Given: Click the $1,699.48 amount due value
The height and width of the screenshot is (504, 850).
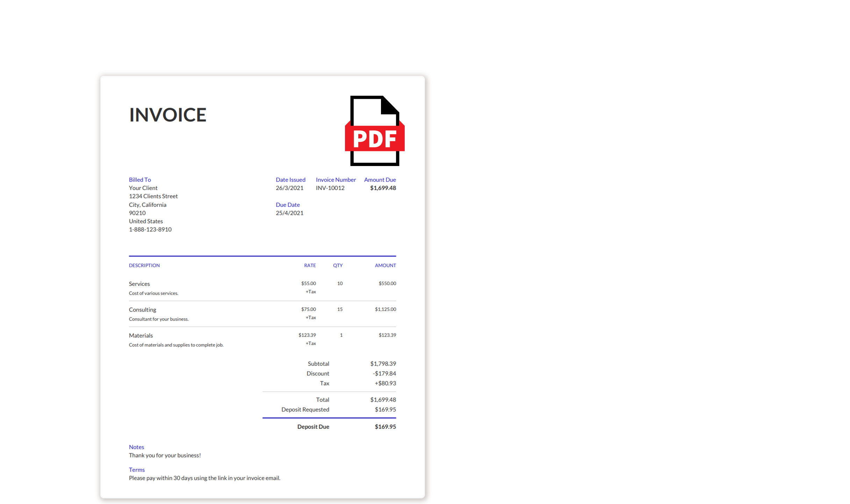Looking at the screenshot, I should point(383,188).
